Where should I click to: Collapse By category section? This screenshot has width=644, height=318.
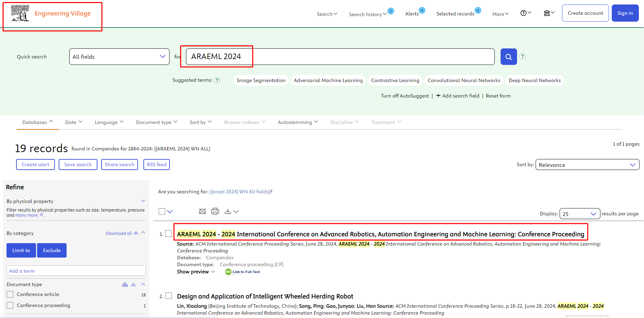143,232
